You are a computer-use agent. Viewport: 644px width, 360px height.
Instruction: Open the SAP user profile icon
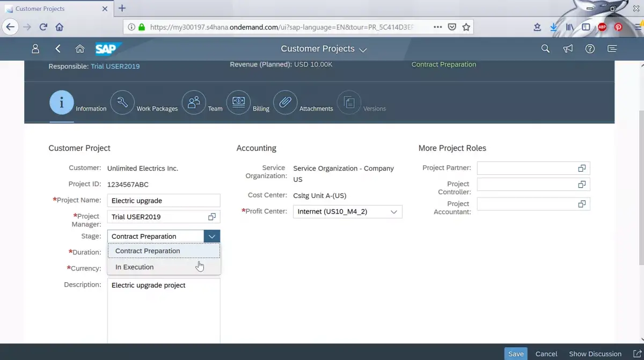coord(35,49)
